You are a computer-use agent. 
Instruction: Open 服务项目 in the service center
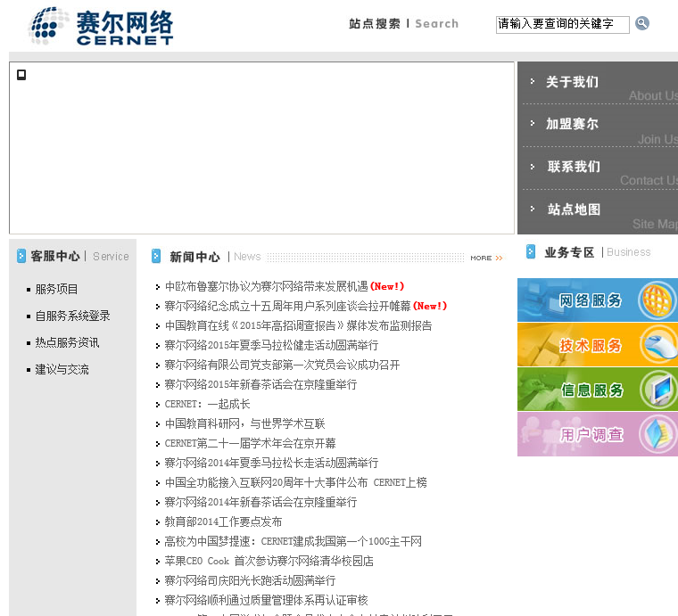56,289
